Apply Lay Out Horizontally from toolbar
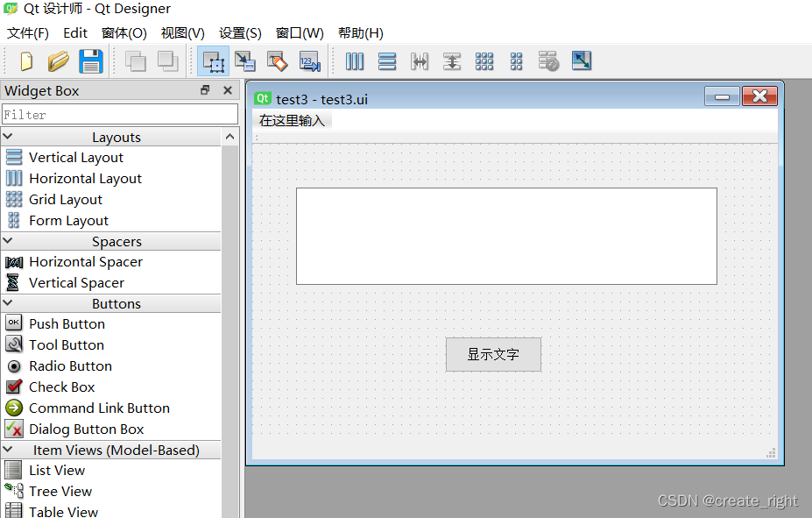 pyautogui.click(x=355, y=61)
